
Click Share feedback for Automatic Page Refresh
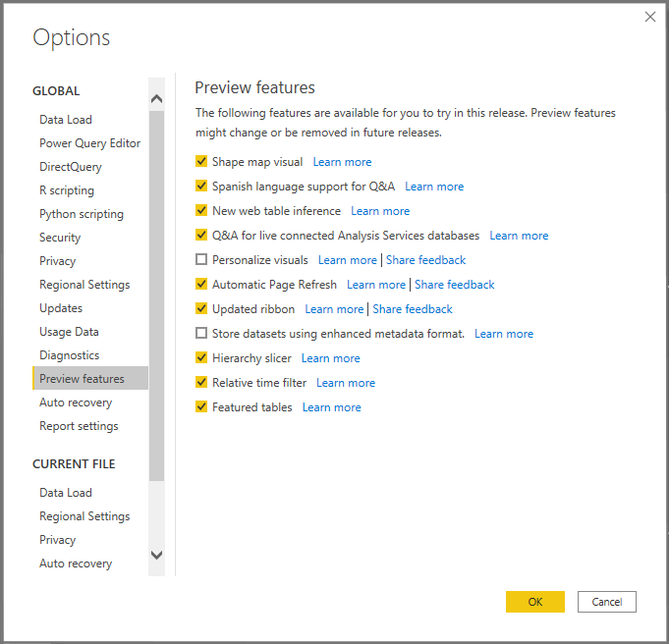click(454, 285)
